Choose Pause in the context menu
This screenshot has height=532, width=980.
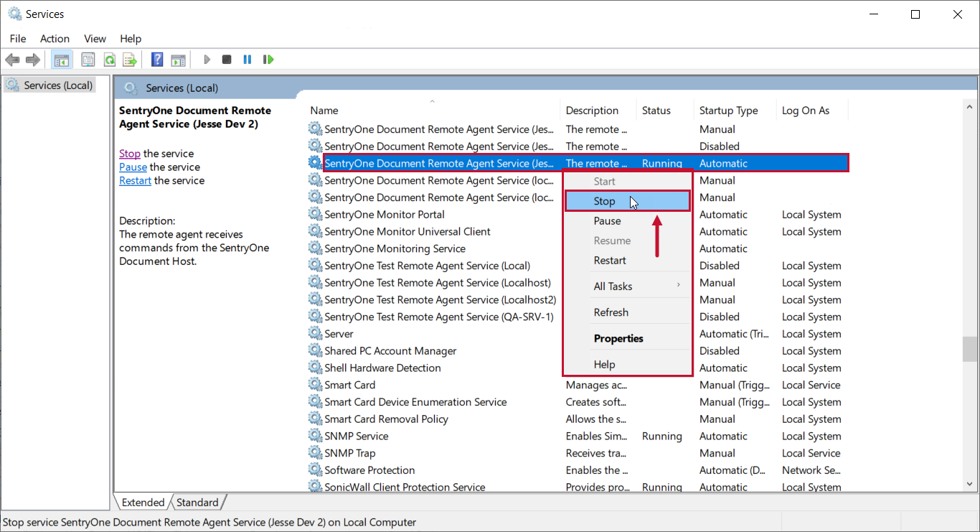click(627, 221)
